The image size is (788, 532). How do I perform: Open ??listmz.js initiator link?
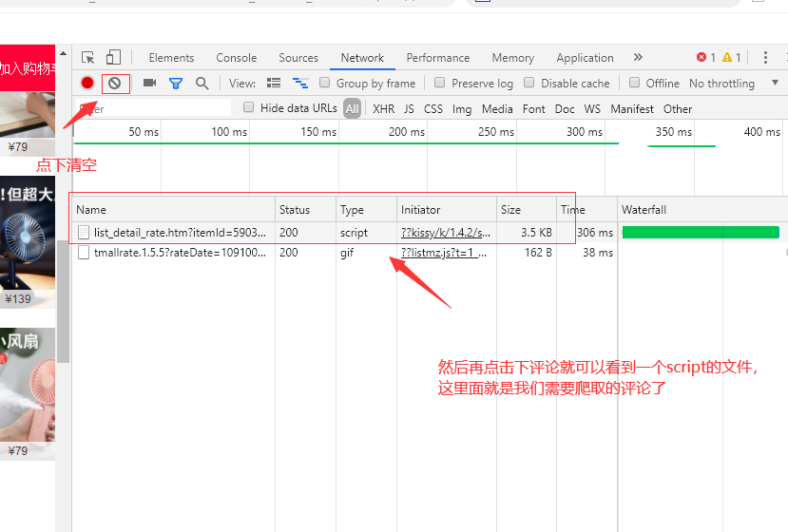pyautogui.click(x=443, y=253)
